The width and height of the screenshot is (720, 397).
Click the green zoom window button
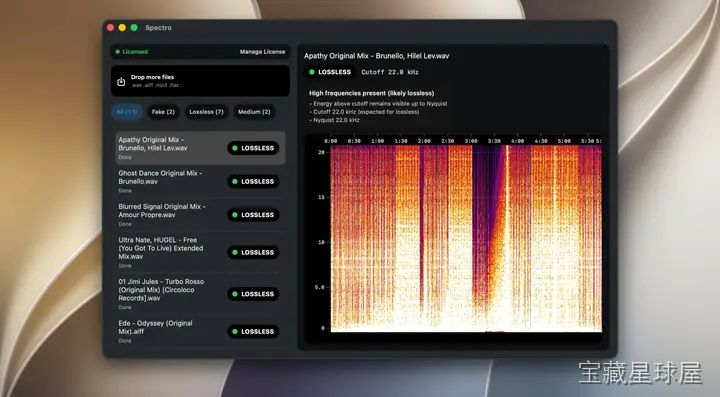134,28
